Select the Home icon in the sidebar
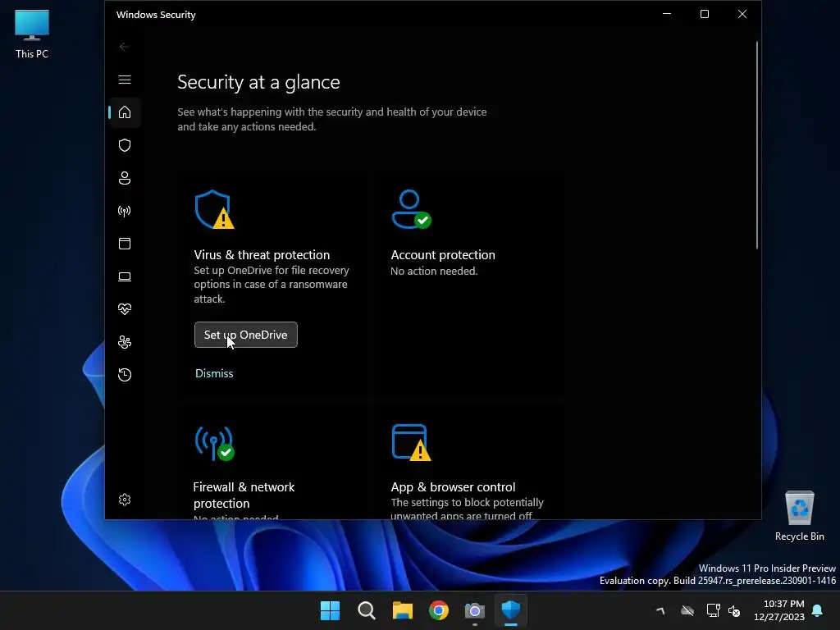Viewport: 840px width, 630px height. tap(125, 112)
